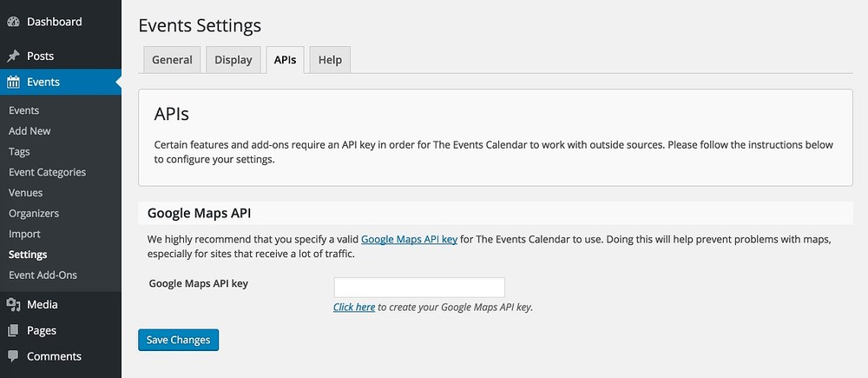Click the Events calendar icon

click(x=13, y=82)
